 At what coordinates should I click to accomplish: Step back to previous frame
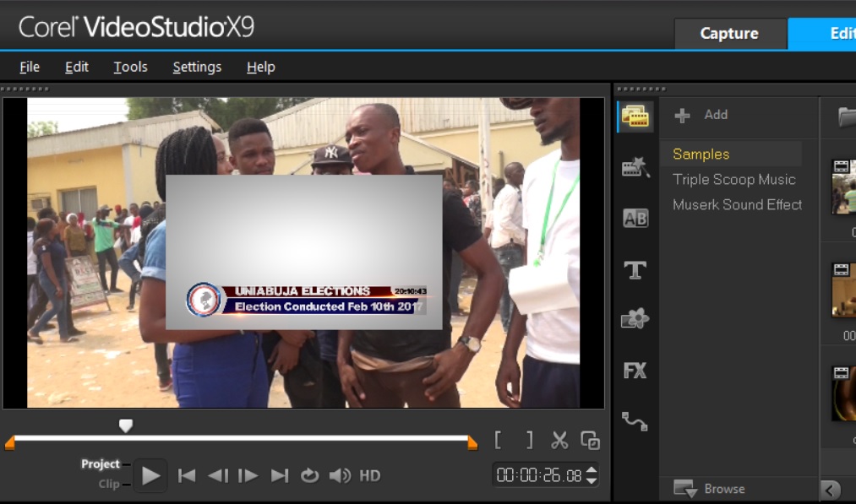[218, 475]
